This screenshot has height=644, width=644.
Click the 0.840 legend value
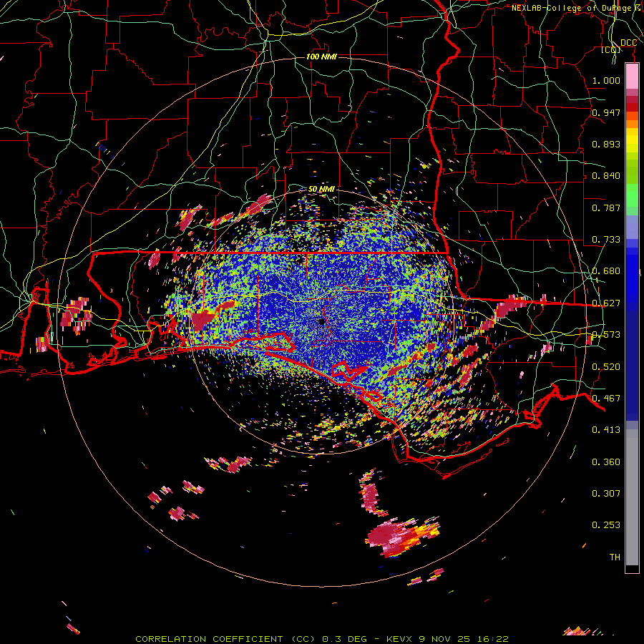606,176
